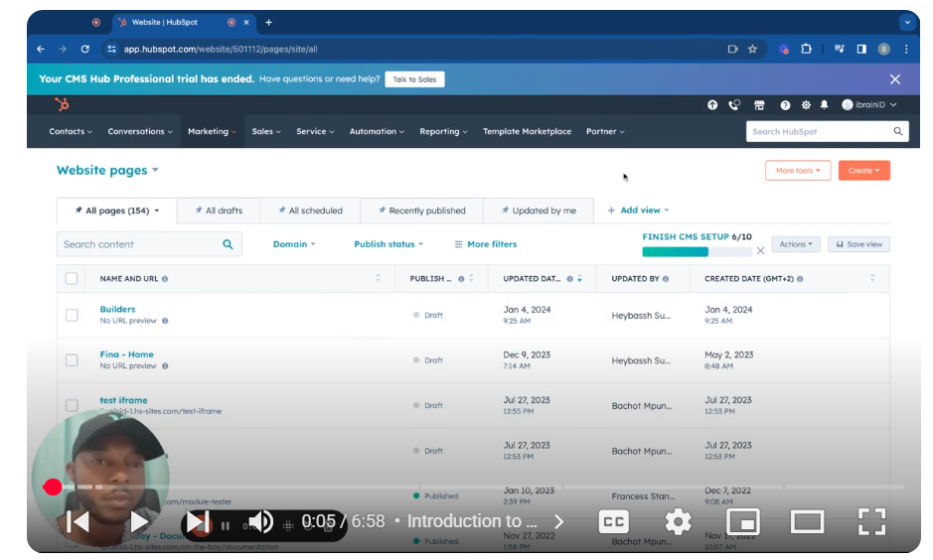This screenshot has width=933, height=560.
Task: Click the search magnifier in Search HubSpot
Action: click(898, 131)
